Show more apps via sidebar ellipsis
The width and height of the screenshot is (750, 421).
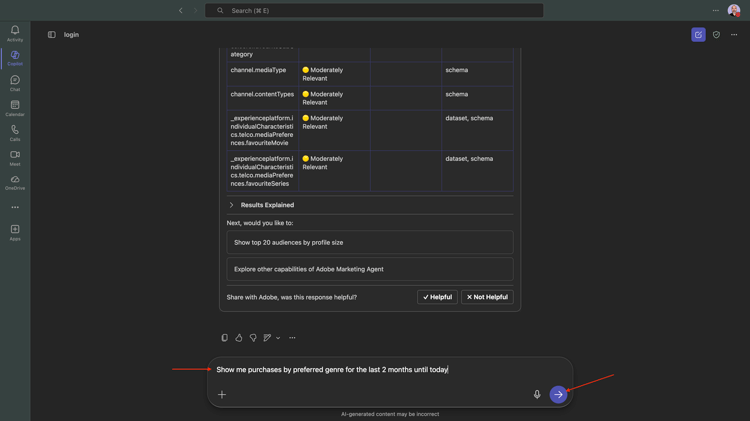tap(15, 207)
